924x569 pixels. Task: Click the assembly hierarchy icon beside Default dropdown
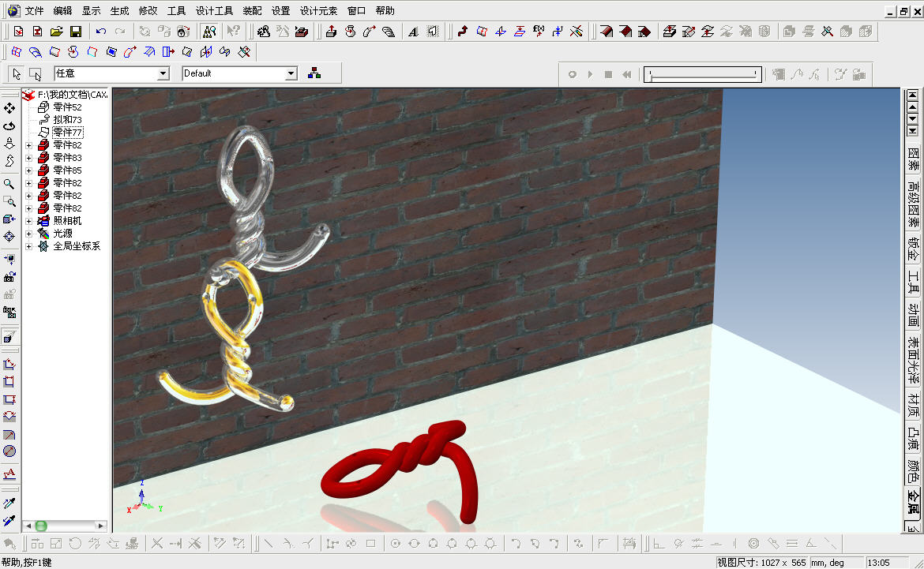click(314, 73)
